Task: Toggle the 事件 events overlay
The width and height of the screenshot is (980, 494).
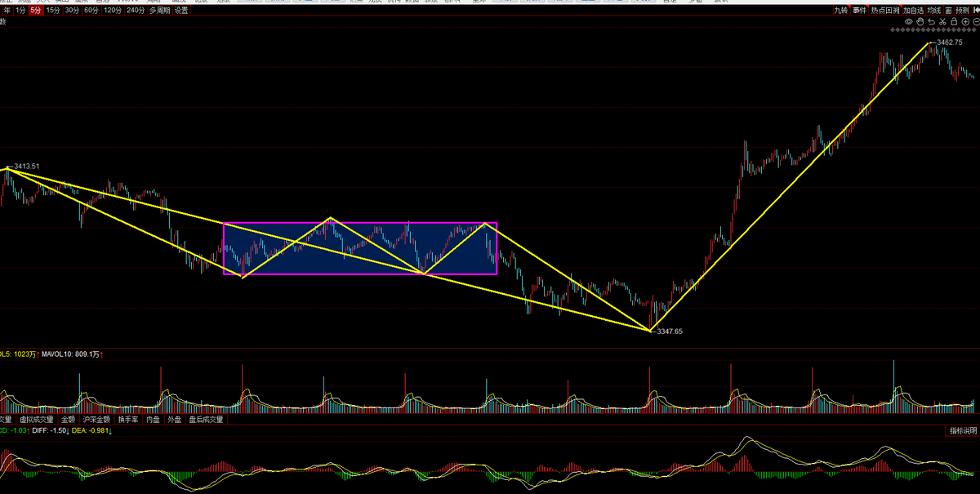Action: pos(859,10)
